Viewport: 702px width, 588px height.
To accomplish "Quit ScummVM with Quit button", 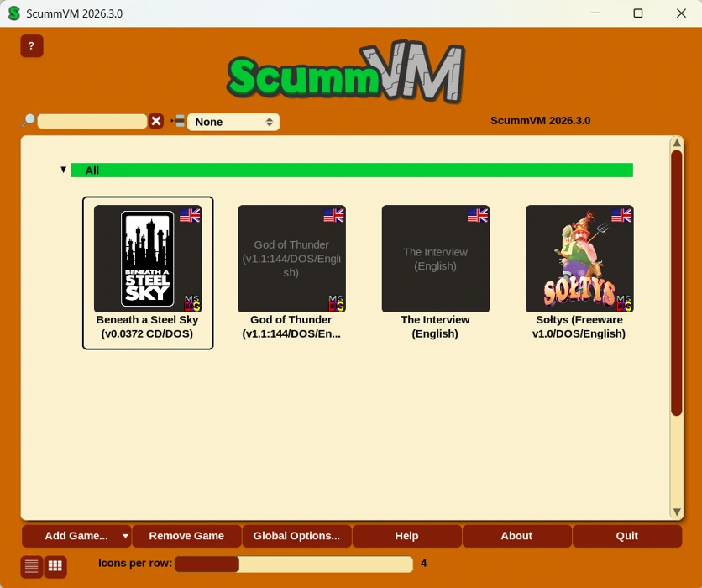I will coord(626,536).
